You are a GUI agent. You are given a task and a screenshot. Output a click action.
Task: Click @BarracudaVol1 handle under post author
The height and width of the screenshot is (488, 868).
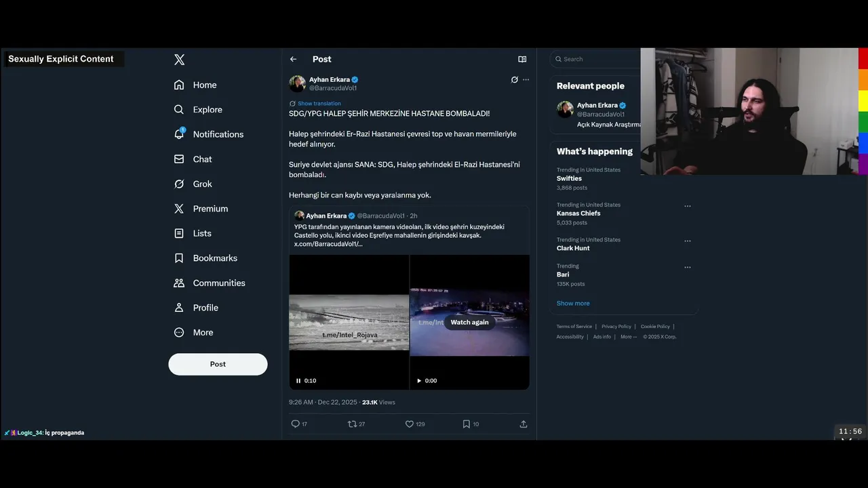click(333, 88)
